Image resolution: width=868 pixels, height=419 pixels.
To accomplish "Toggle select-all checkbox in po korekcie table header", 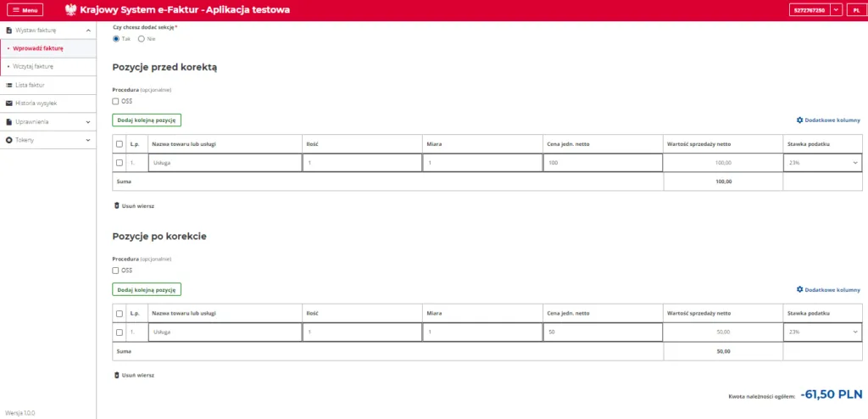I will tap(120, 314).
